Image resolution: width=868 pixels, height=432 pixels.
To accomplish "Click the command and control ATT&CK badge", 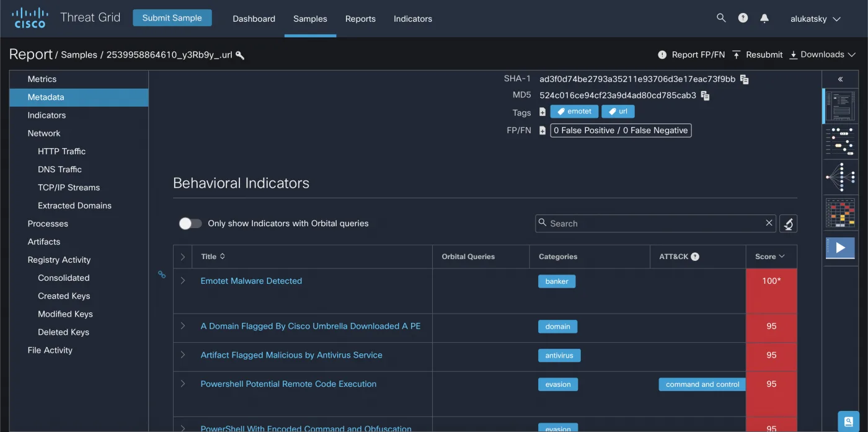I will pos(702,384).
